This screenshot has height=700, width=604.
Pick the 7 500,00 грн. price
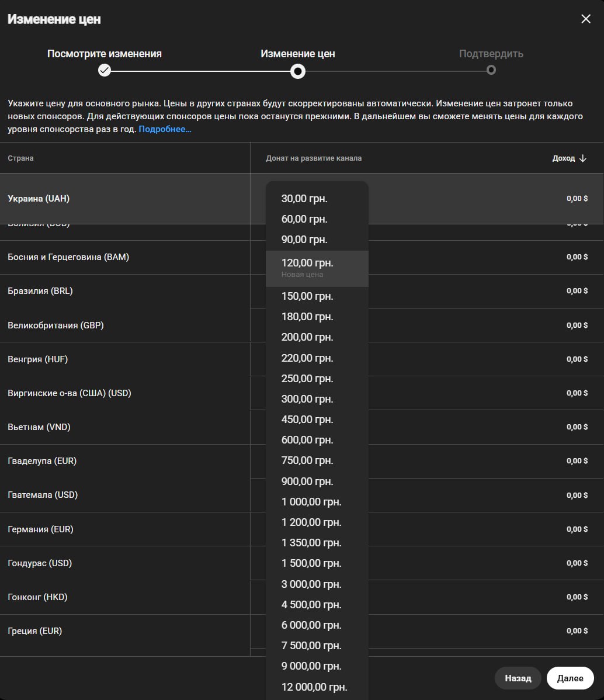(317, 646)
